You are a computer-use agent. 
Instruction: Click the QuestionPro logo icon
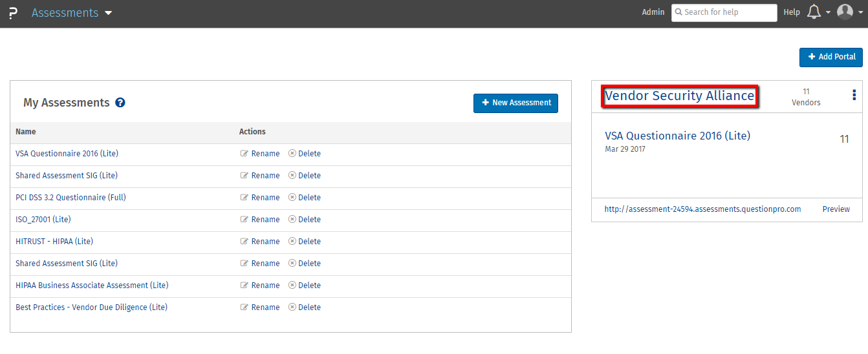(x=13, y=13)
